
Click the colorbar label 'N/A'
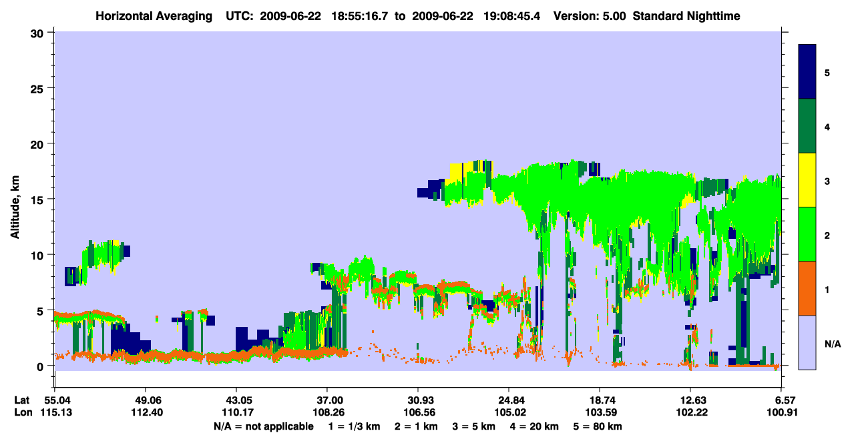(833, 344)
